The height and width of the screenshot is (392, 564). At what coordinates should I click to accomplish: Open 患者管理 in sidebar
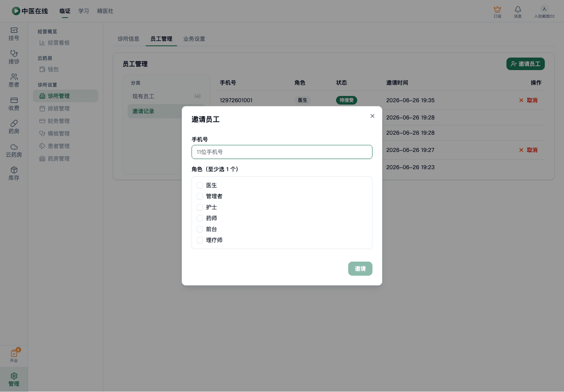65,146
